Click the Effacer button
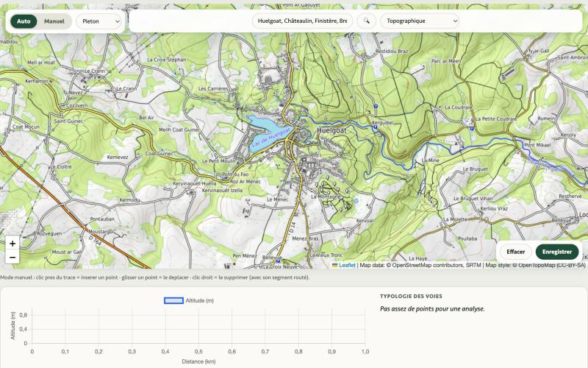The image size is (588, 368). (516, 252)
